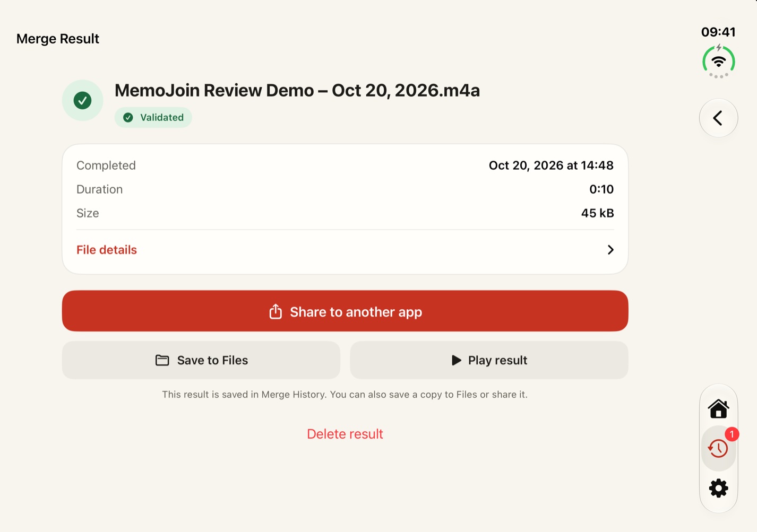Click the saved in Merge History note
The height and width of the screenshot is (532, 757).
point(345,395)
